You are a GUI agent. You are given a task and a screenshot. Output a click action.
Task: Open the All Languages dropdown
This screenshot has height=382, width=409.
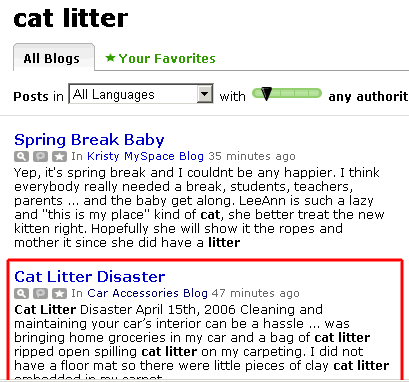pyautogui.click(x=141, y=94)
